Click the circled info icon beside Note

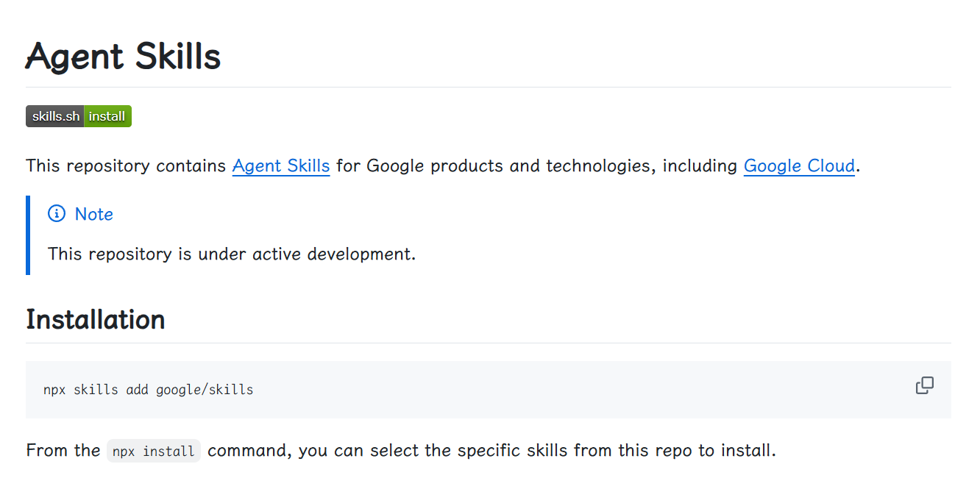(57, 214)
